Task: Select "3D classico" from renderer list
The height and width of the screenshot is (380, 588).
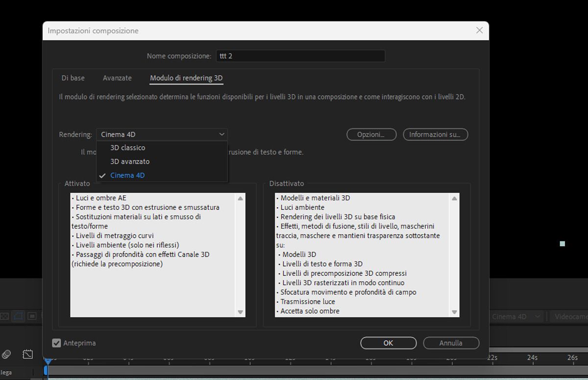Action: point(127,148)
